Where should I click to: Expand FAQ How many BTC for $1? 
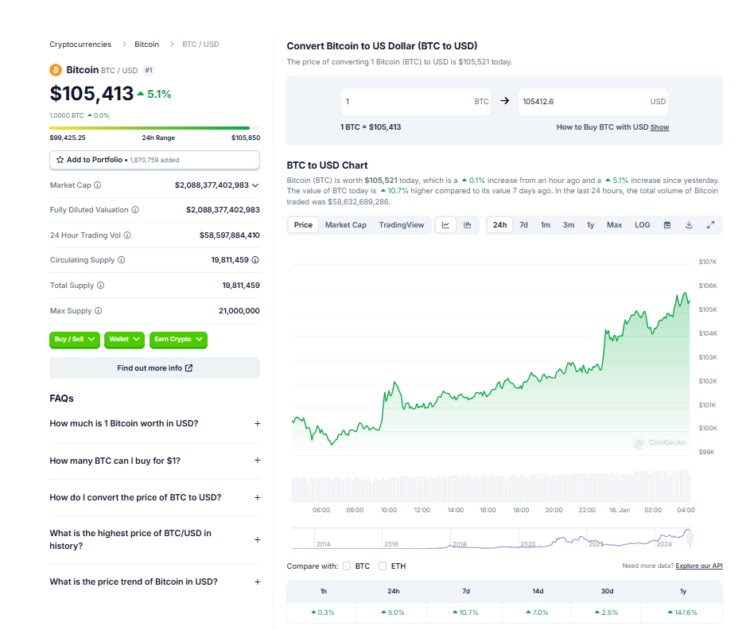point(154,461)
